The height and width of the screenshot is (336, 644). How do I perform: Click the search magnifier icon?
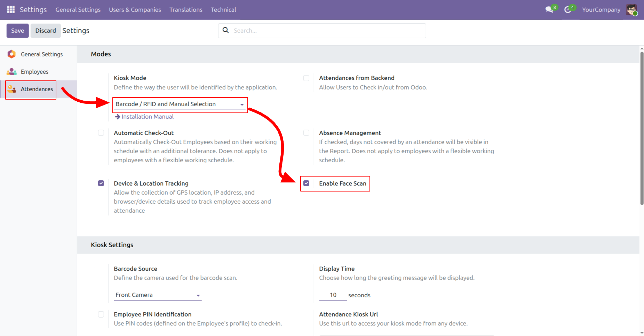[x=226, y=30]
